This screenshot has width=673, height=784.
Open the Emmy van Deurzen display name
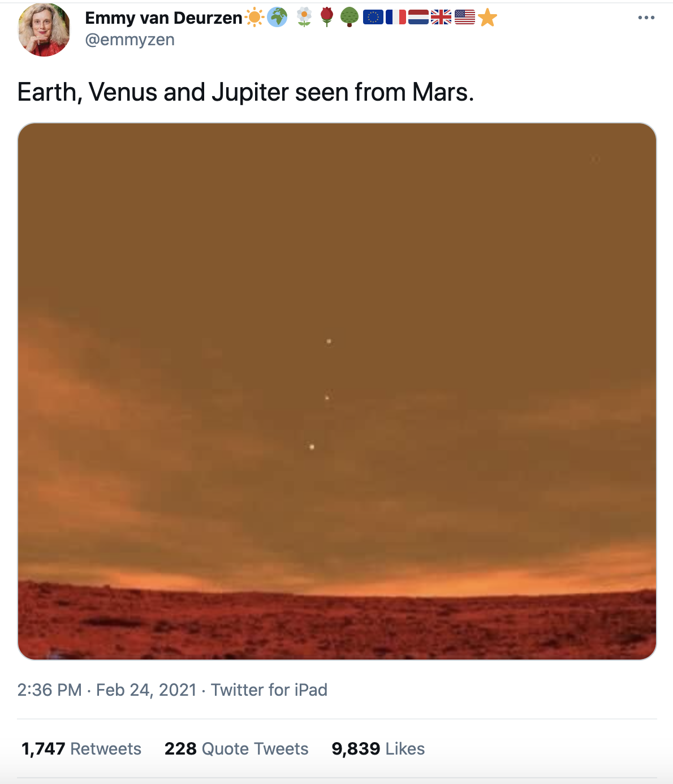pos(163,18)
